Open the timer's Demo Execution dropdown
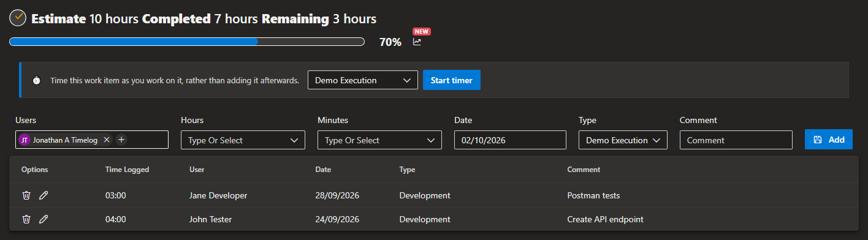 tap(363, 80)
